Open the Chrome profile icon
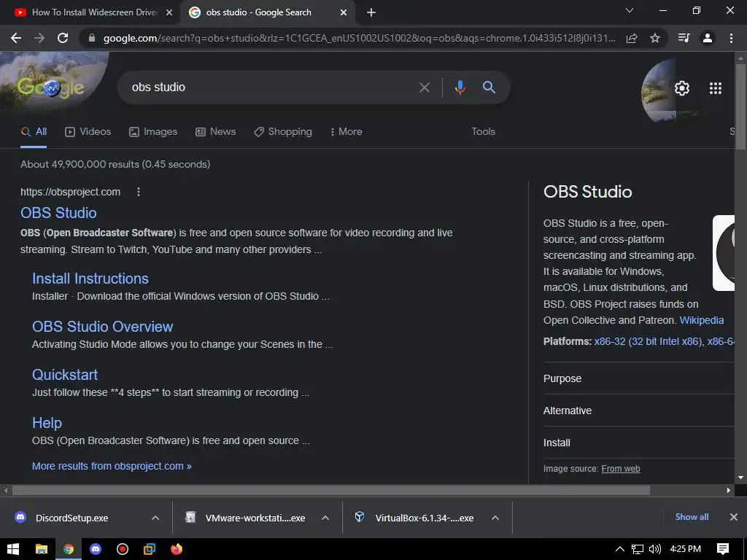 708,38
